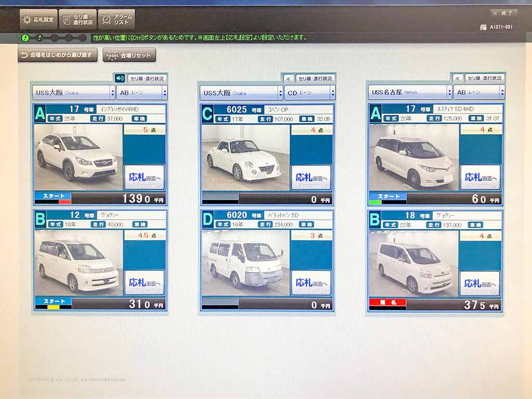Click the Reset 会場リセット button
Screen dimensions: 532x399
click(x=129, y=55)
